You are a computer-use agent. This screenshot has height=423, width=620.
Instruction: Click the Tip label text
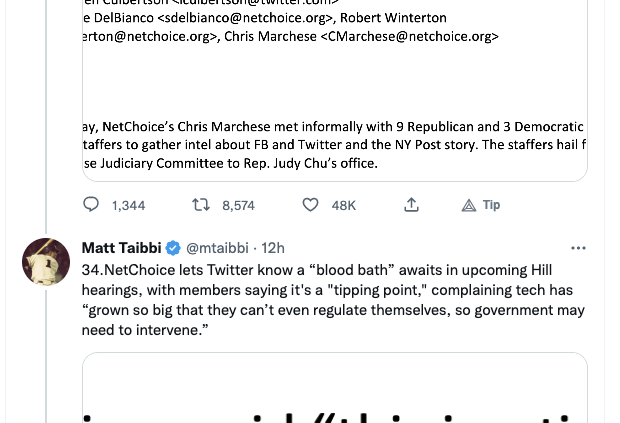click(x=491, y=205)
